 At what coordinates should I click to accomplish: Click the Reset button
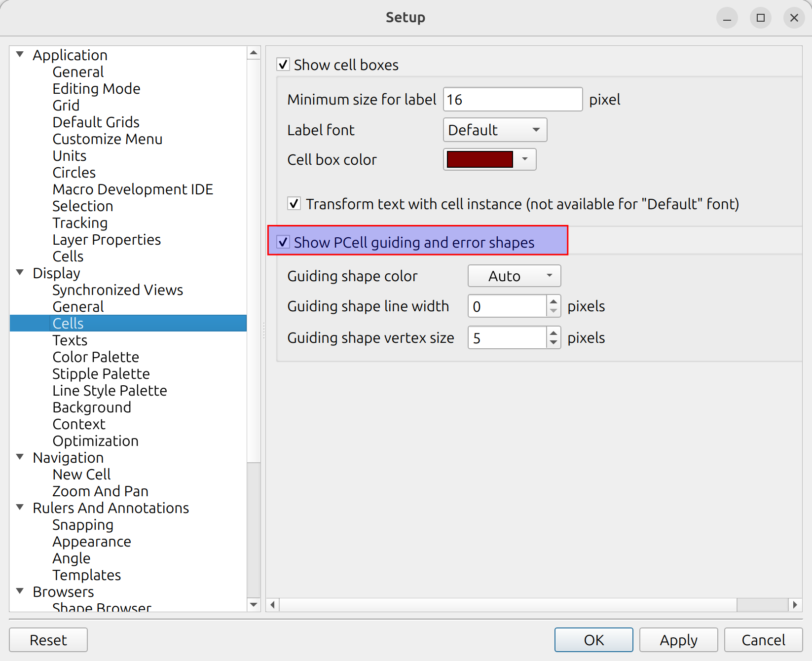coord(48,640)
